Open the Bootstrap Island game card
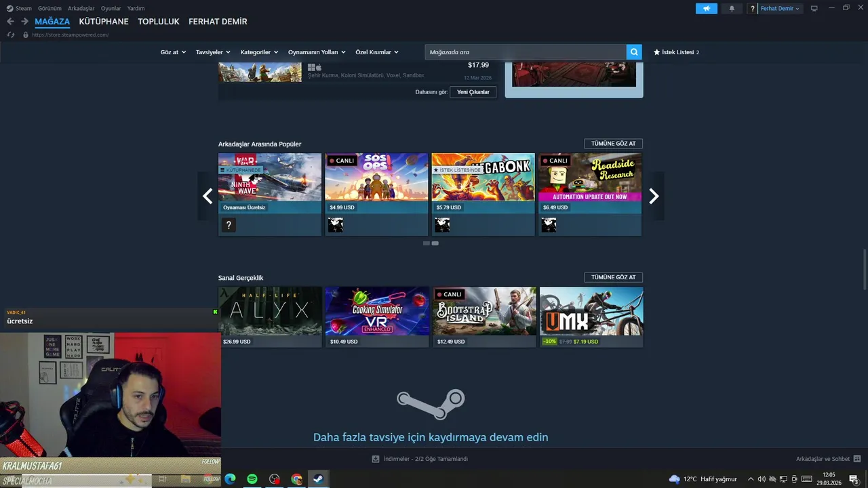This screenshot has height=488, width=868. point(484,317)
